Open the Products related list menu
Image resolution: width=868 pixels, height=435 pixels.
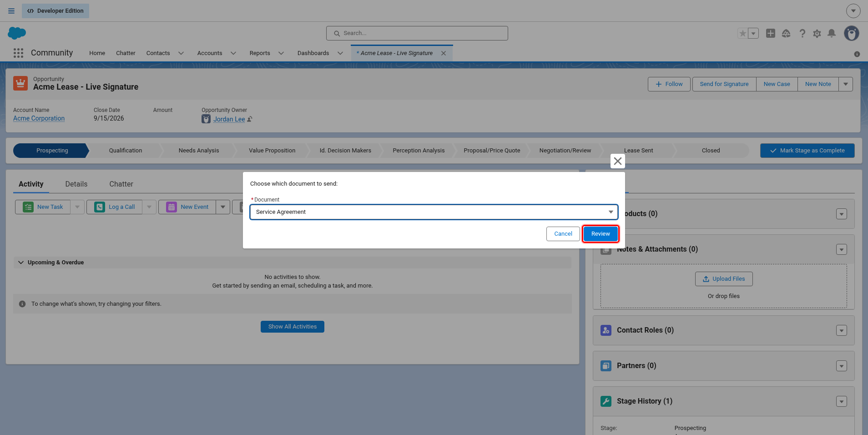pos(842,214)
